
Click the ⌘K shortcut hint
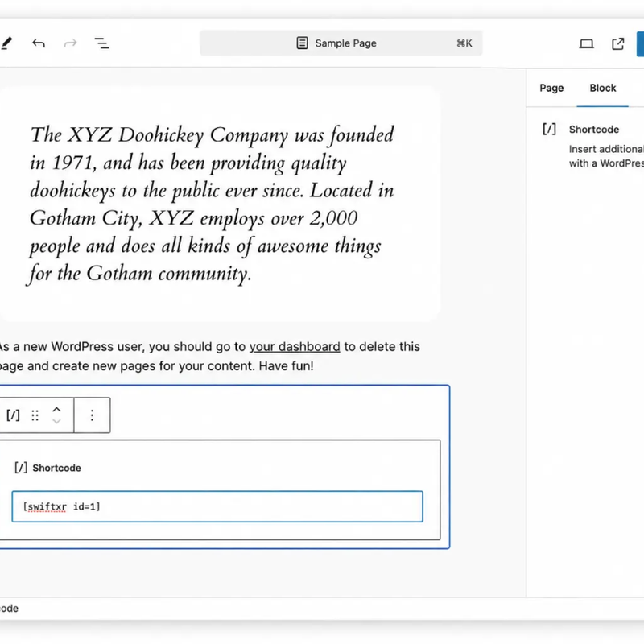[464, 43]
